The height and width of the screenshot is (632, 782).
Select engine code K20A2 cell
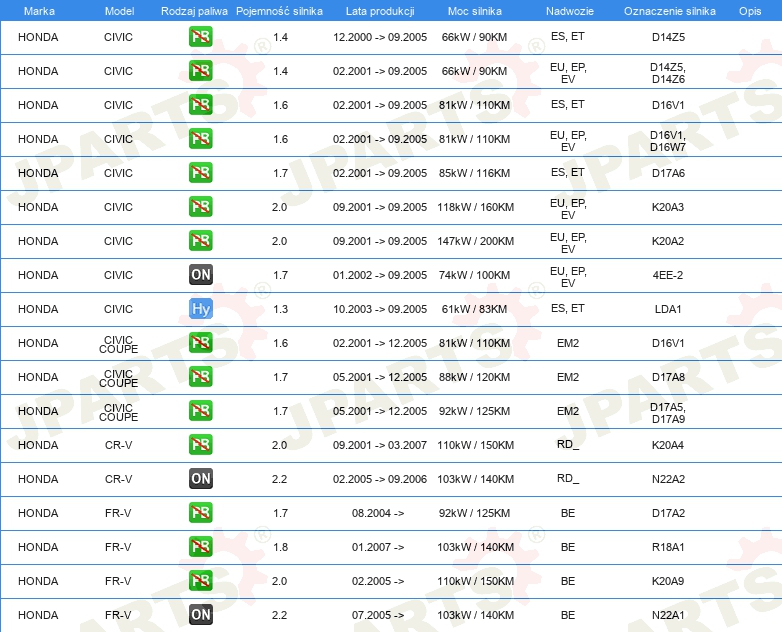tap(668, 241)
